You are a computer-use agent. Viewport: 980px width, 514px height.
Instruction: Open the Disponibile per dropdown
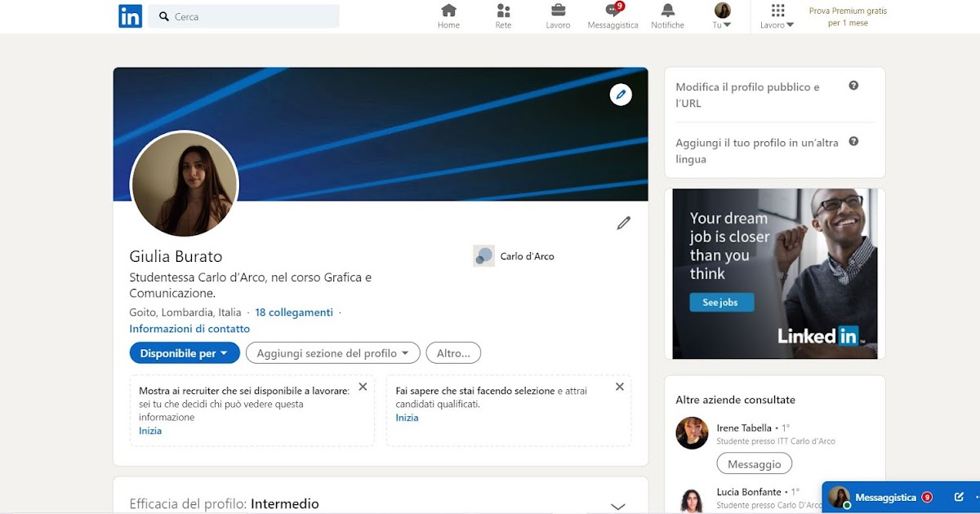point(184,352)
